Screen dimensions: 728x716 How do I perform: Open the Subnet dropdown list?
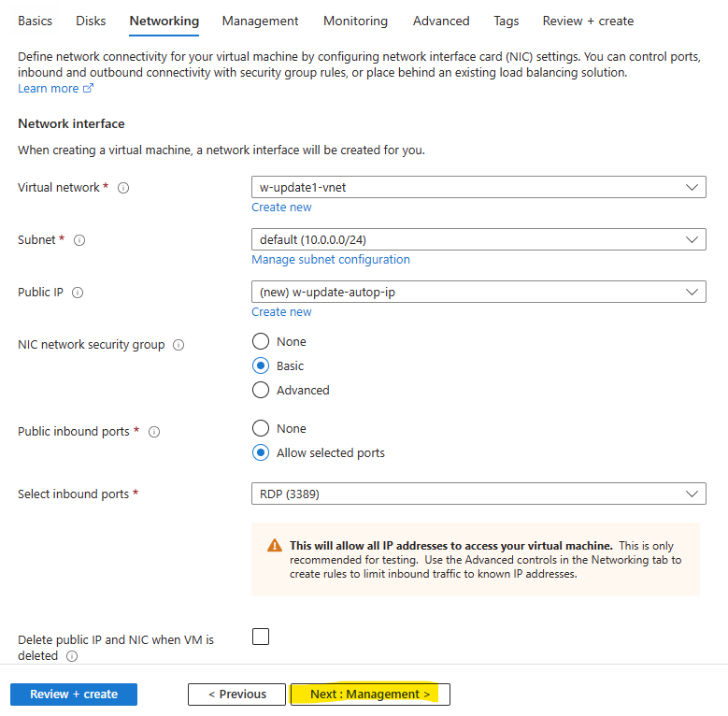pyautogui.click(x=478, y=239)
